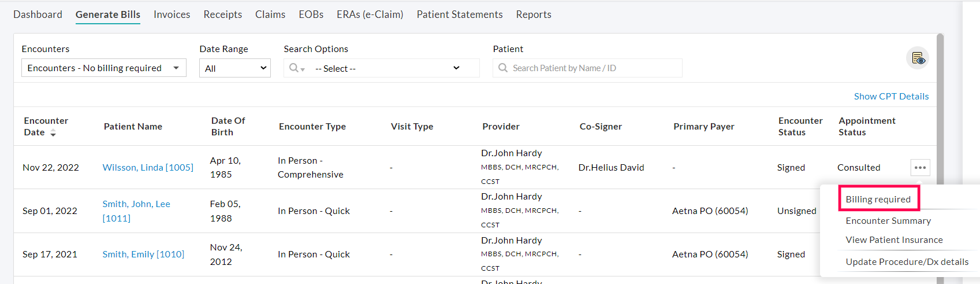Image resolution: width=980 pixels, height=284 pixels.
Task: Switch to the Invoices tab
Action: (x=172, y=14)
